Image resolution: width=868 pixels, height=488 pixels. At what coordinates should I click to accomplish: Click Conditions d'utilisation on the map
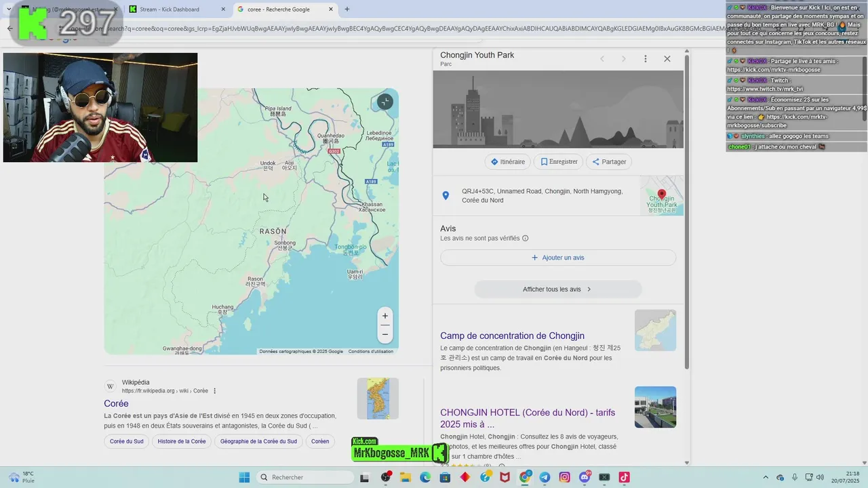tap(371, 351)
